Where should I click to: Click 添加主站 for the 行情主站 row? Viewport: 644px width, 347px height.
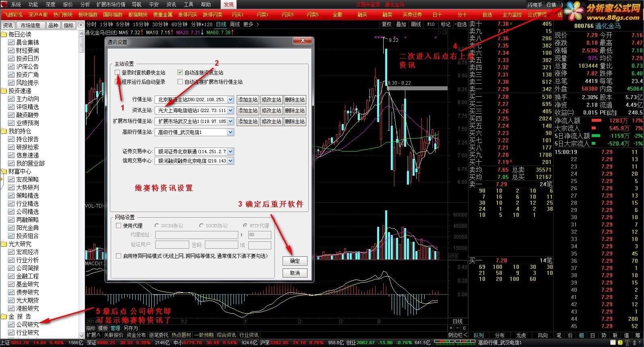tap(248, 100)
